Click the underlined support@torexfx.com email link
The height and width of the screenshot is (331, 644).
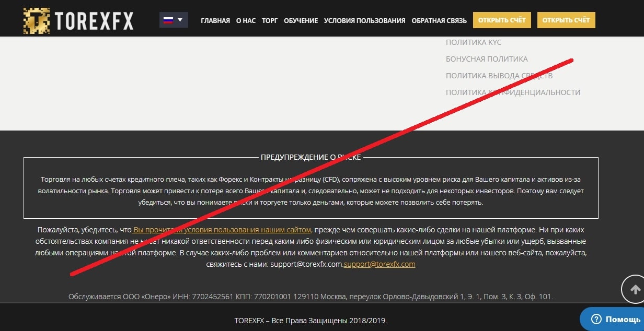pyautogui.click(x=379, y=264)
